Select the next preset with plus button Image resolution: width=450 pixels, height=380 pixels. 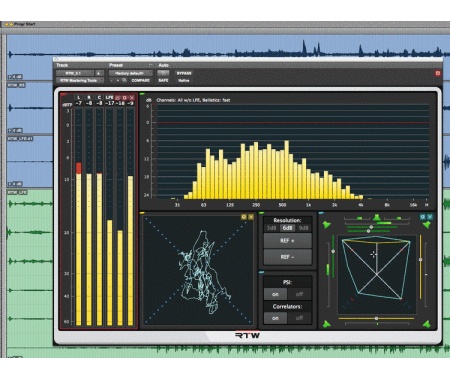pyautogui.click(x=118, y=80)
